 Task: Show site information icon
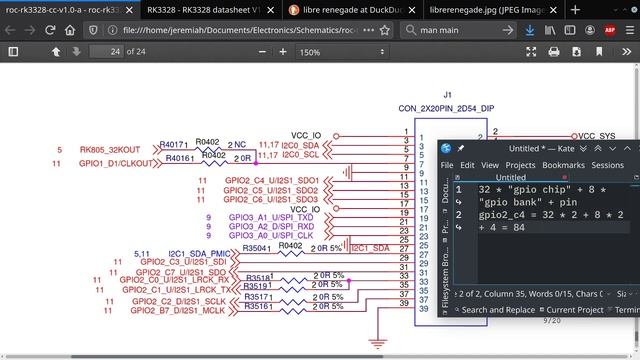(112, 30)
